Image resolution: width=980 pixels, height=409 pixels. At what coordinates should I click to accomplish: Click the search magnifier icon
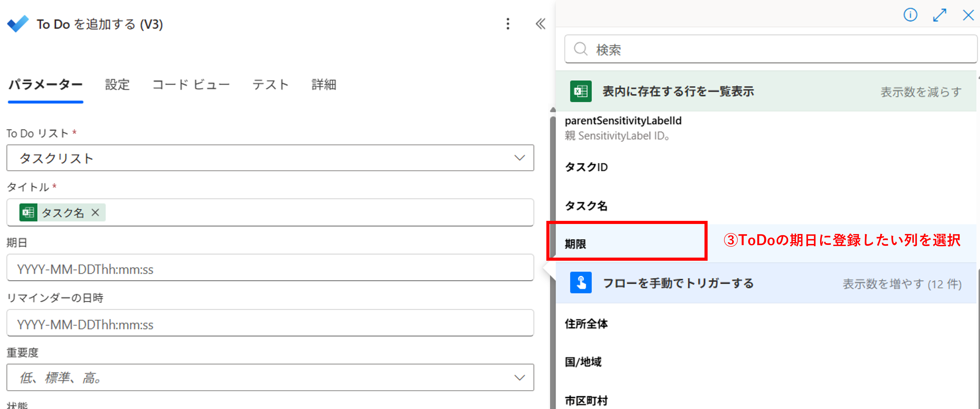581,49
